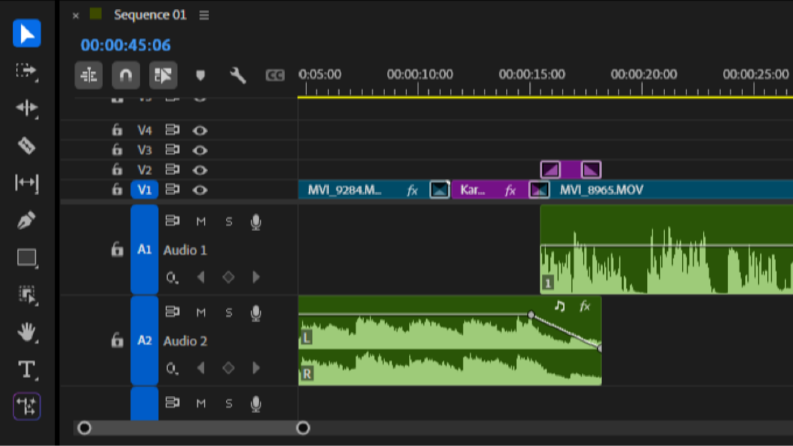Toggle V1 track targeting
Viewport: 793px width, 446px height.
pyautogui.click(x=145, y=190)
